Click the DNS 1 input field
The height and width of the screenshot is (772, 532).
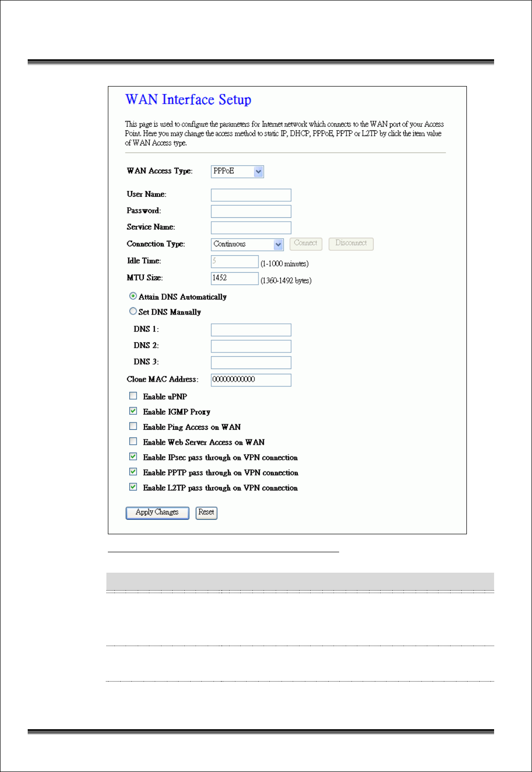tap(251, 330)
